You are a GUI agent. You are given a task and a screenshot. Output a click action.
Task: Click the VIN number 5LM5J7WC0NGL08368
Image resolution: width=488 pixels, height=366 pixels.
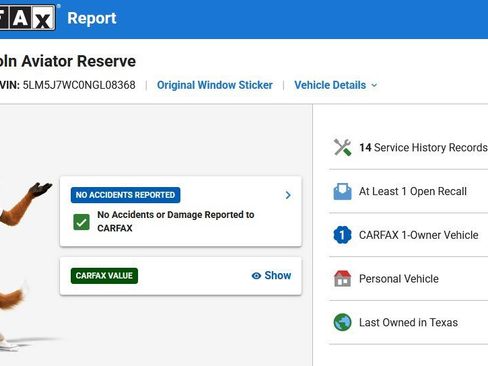tap(79, 85)
